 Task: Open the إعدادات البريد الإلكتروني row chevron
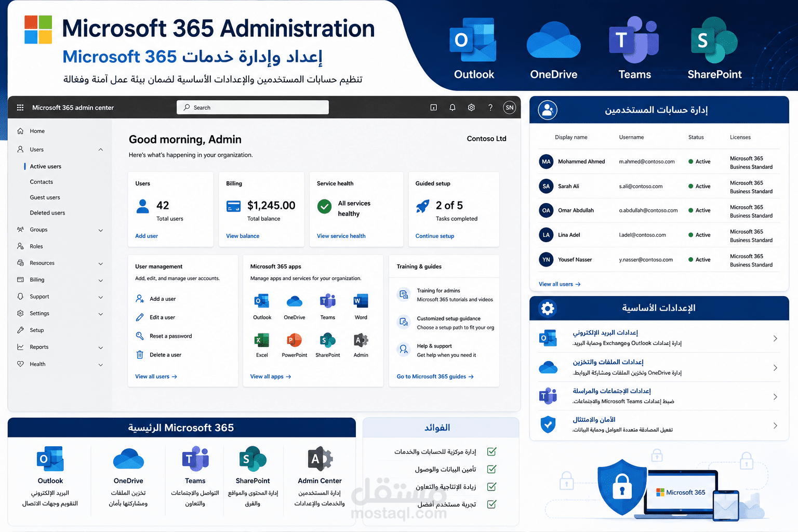click(775, 338)
